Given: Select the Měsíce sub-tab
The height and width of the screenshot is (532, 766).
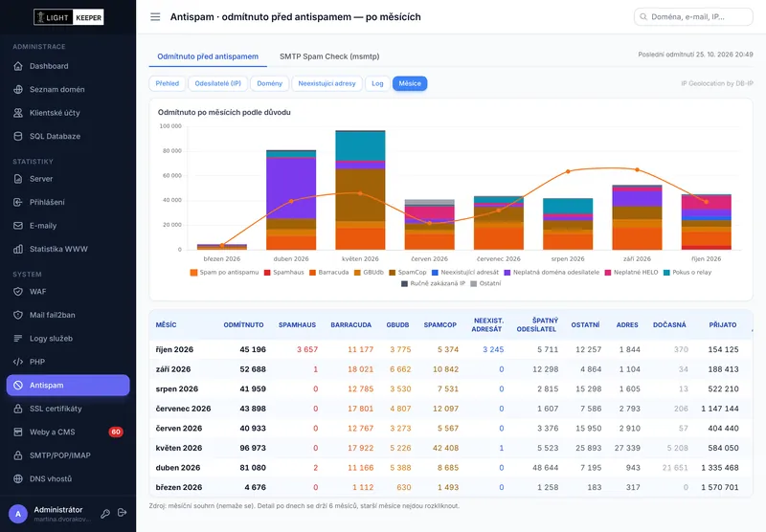Looking at the screenshot, I should [x=410, y=83].
